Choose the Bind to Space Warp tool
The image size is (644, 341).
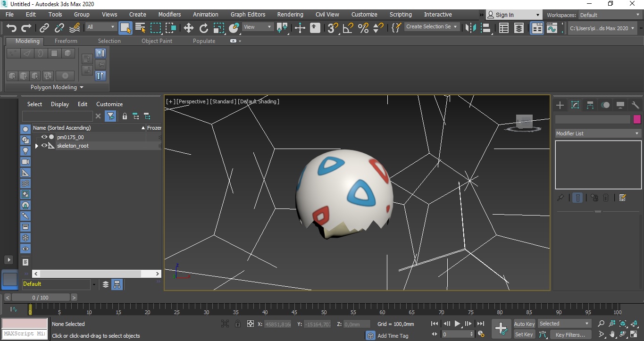[75, 28]
